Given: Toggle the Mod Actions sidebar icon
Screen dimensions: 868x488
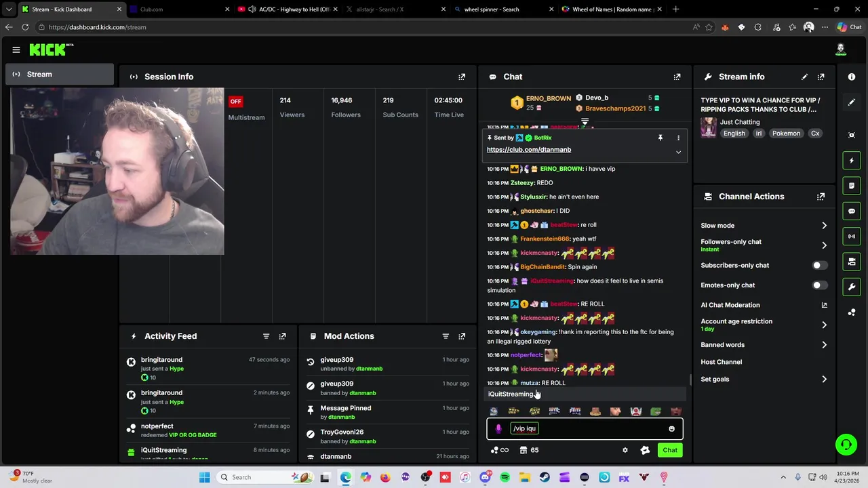Looking at the screenshot, I should (x=852, y=186).
